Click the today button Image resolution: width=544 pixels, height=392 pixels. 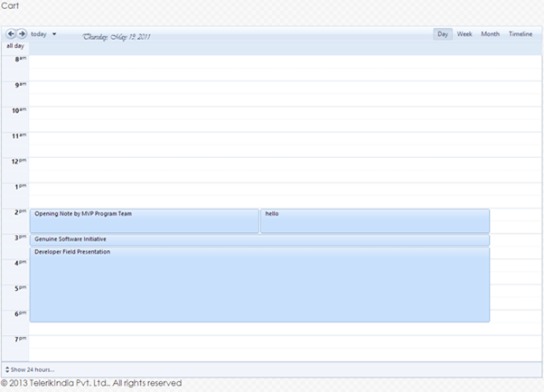[x=39, y=34]
